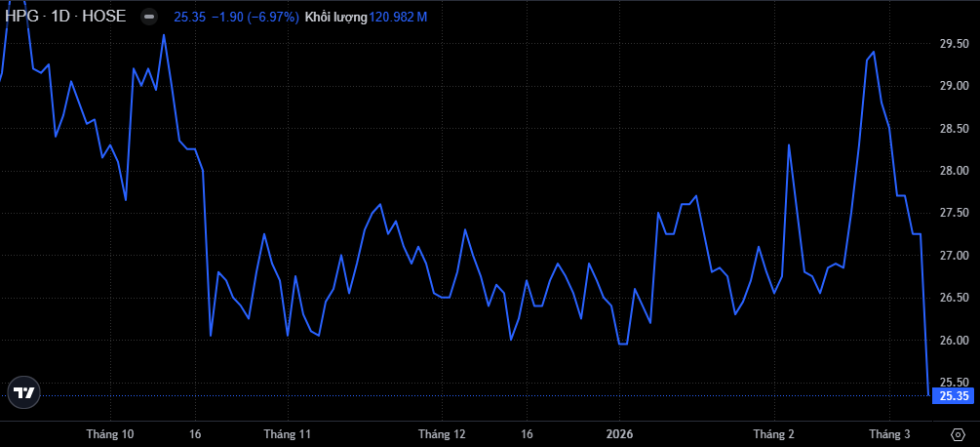This screenshot has width=980, height=447.
Task: Click the TradingView logo icon
Action: (x=24, y=392)
